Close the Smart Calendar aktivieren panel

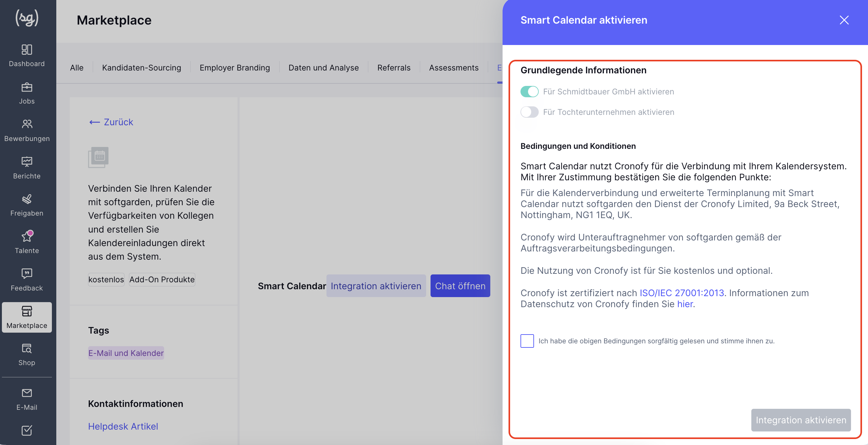coord(844,20)
